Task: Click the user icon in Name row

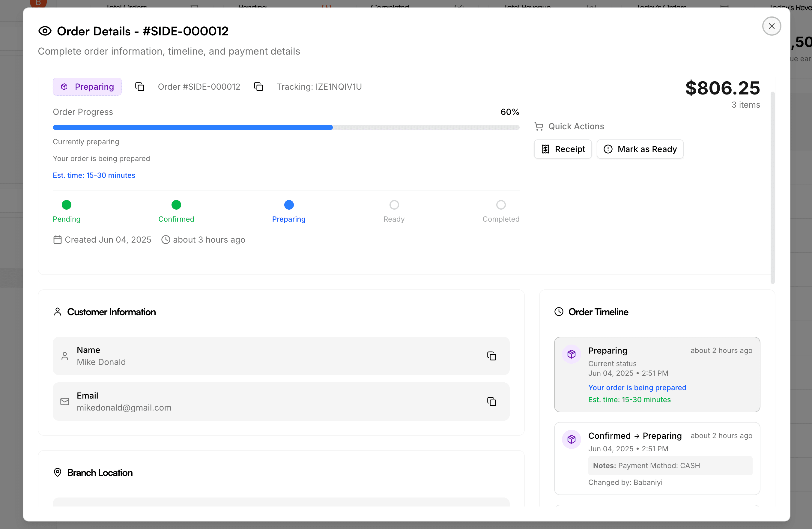Action: point(64,356)
